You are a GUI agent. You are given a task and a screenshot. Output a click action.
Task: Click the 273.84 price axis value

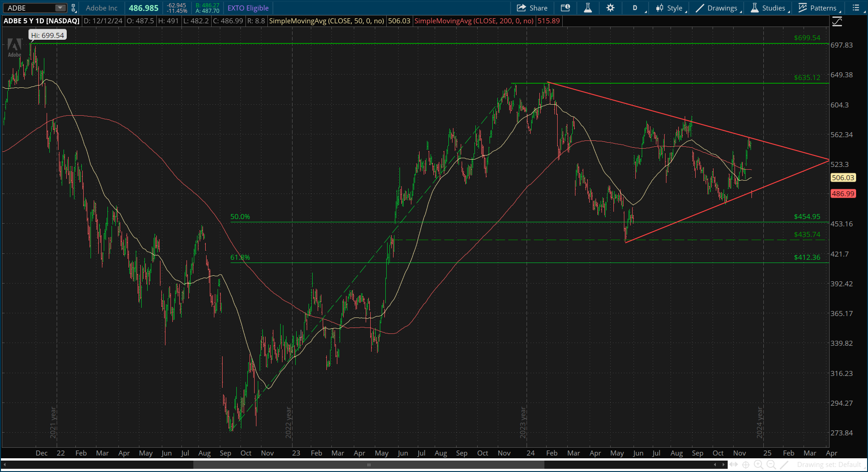click(841, 433)
